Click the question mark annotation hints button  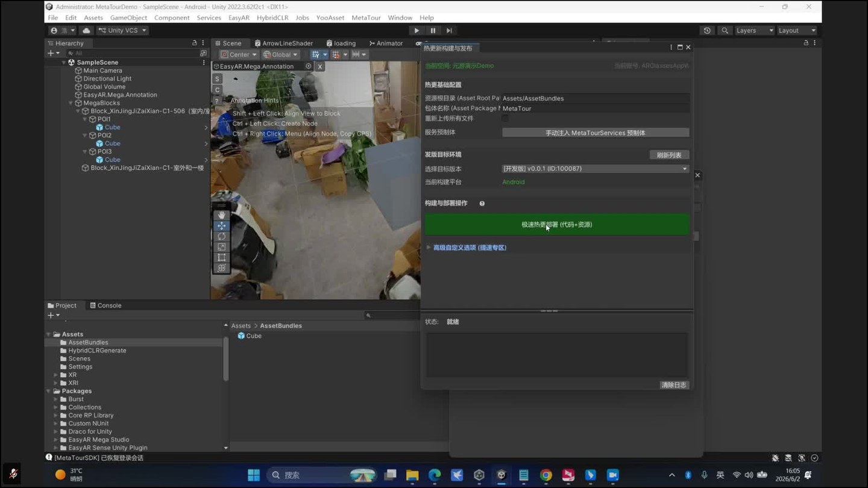point(218,101)
